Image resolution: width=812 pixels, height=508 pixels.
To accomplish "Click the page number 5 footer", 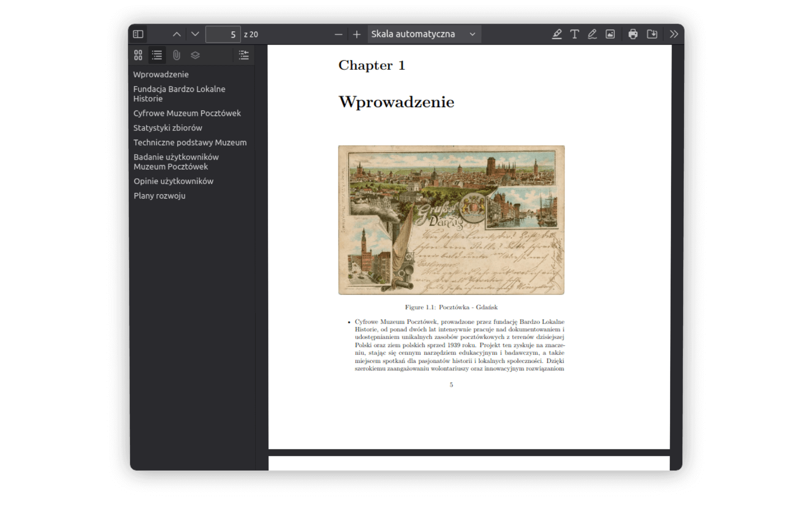I will click(x=451, y=385).
